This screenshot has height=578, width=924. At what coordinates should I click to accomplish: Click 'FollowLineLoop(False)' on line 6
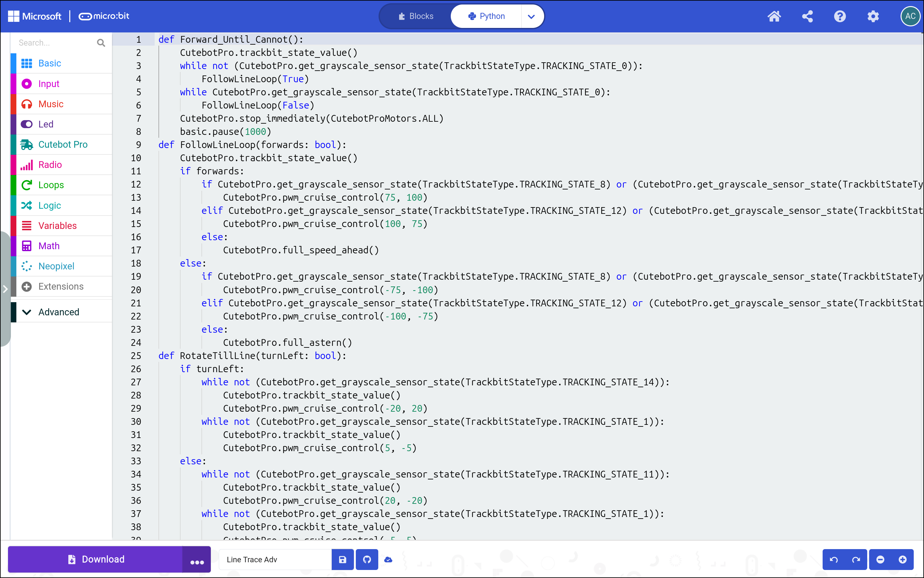click(258, 106)
